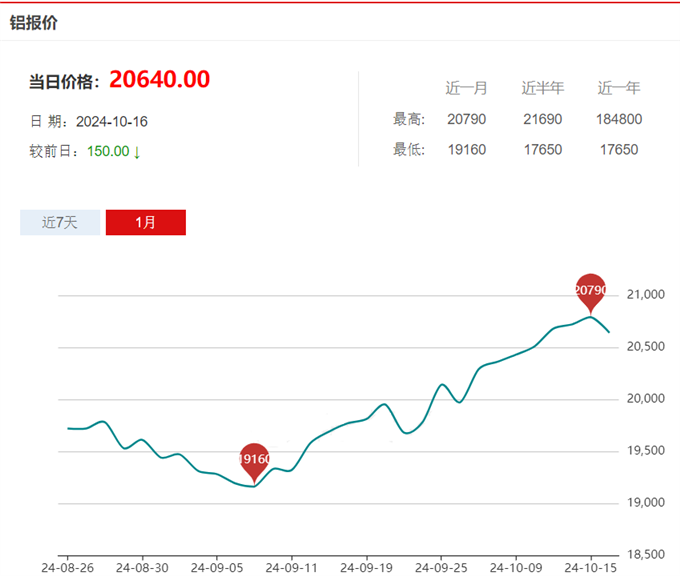Select the 1月 red tab

(x=146, y=222)
